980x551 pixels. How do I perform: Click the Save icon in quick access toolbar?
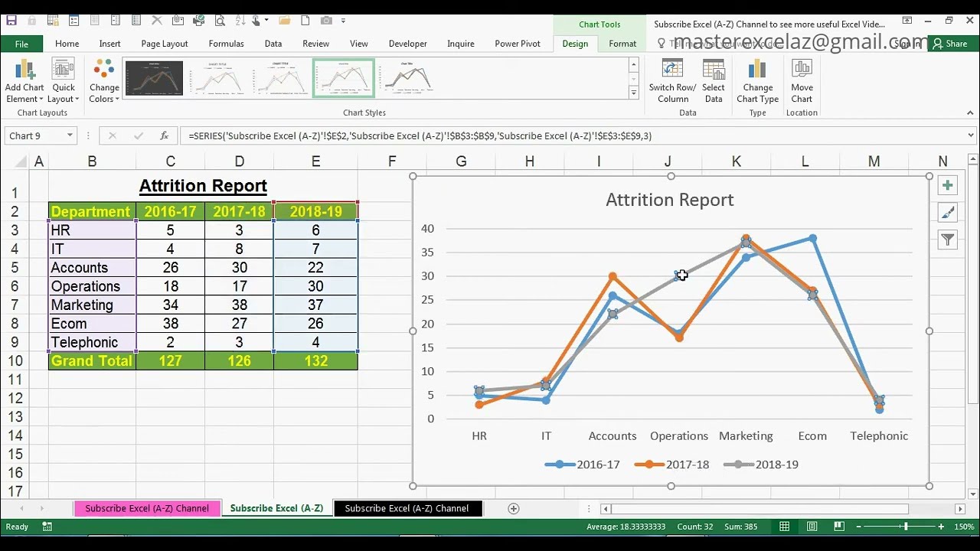point(11,21)
